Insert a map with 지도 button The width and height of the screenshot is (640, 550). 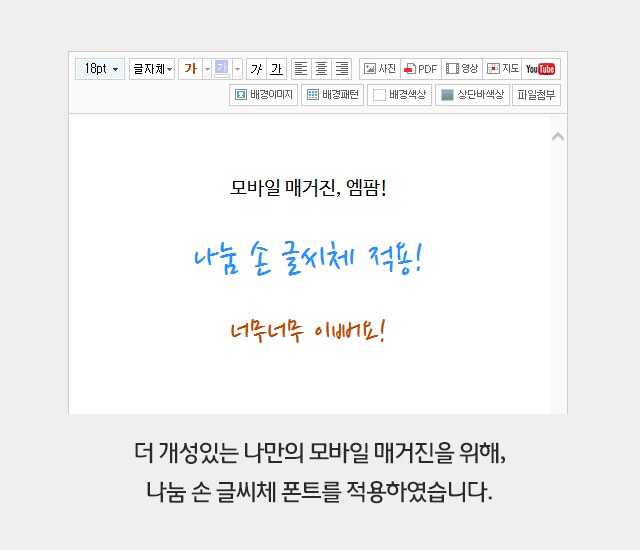(502, 69)
